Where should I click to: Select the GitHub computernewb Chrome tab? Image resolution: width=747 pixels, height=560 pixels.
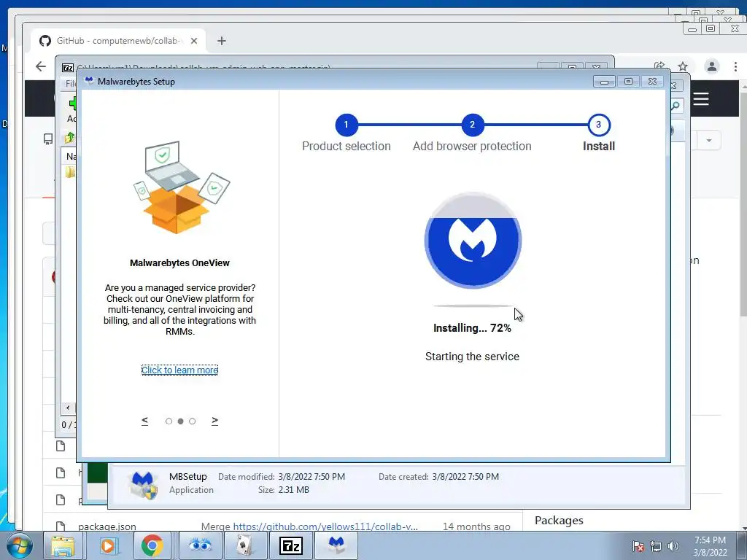click(x=119, y=41)
